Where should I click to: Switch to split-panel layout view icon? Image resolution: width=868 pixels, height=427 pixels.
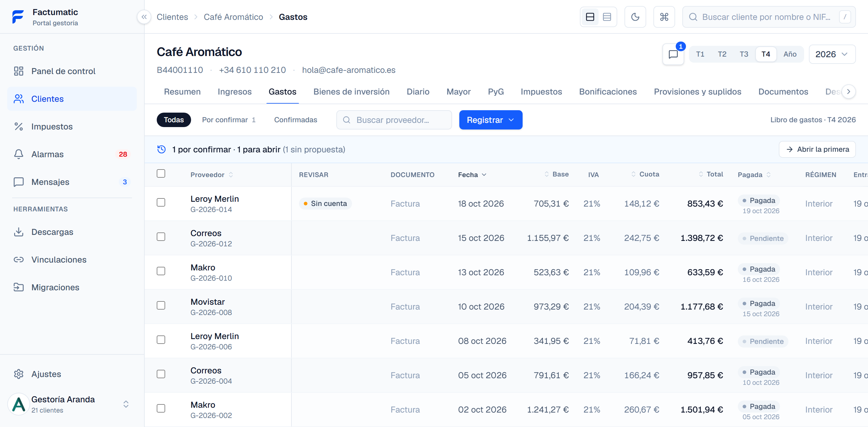coord(590,17)
